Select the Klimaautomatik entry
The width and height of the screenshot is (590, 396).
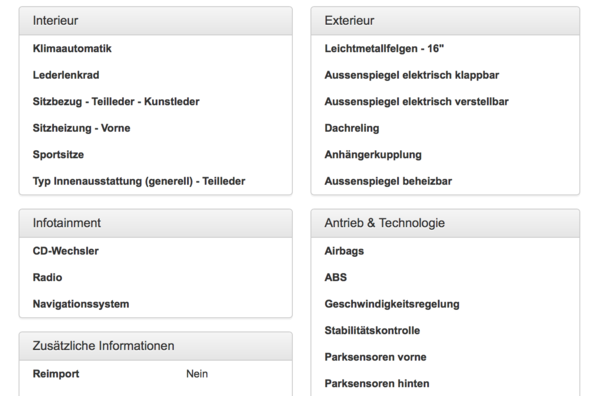[72, 49]
